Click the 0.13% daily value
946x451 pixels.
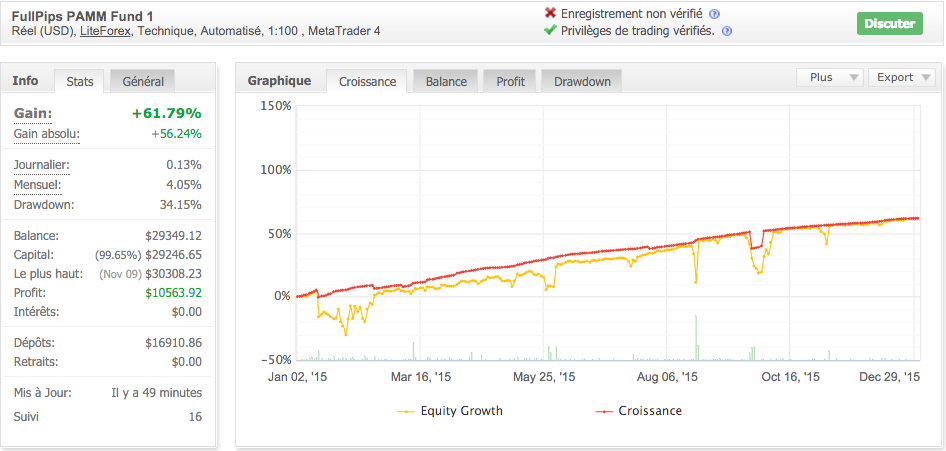pyautogui.click(x=184, y=165)
